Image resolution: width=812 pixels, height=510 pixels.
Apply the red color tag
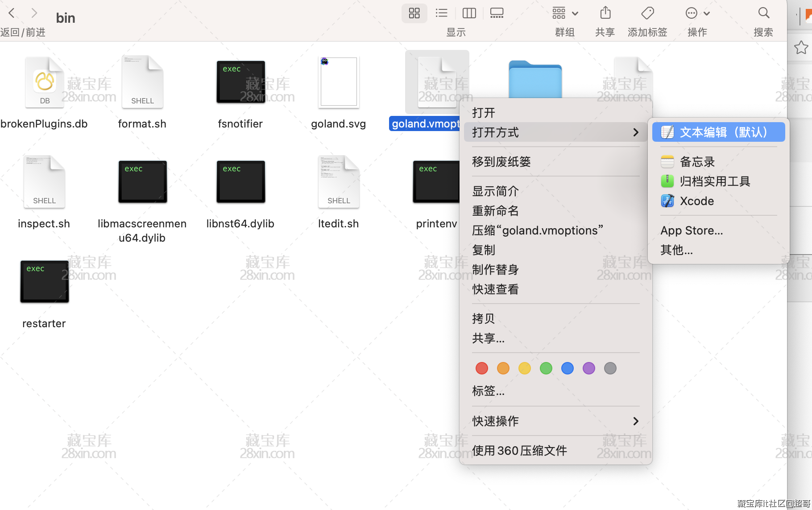coord(481,368)
